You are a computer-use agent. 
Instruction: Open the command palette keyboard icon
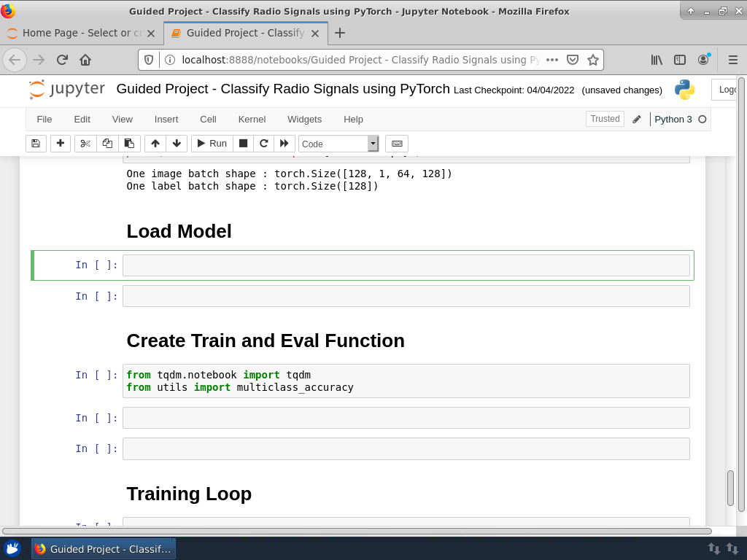397,144
